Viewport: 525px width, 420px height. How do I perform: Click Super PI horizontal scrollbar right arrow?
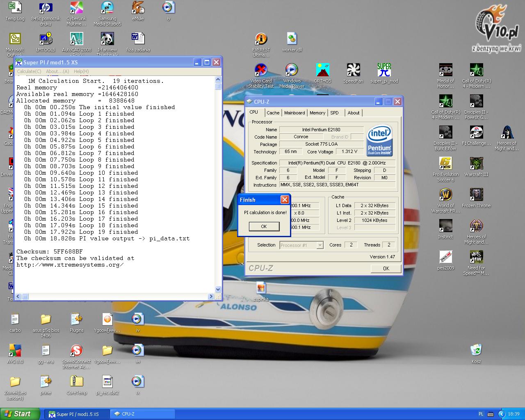click(x=211, y=296)
